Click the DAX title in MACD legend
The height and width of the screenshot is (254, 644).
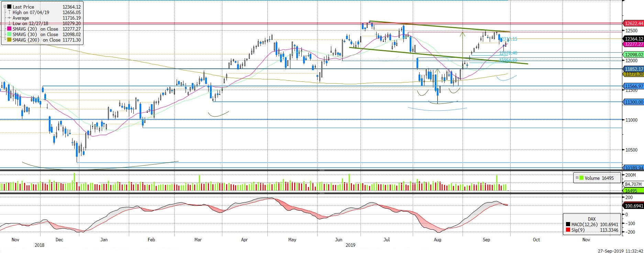(591, 219)
